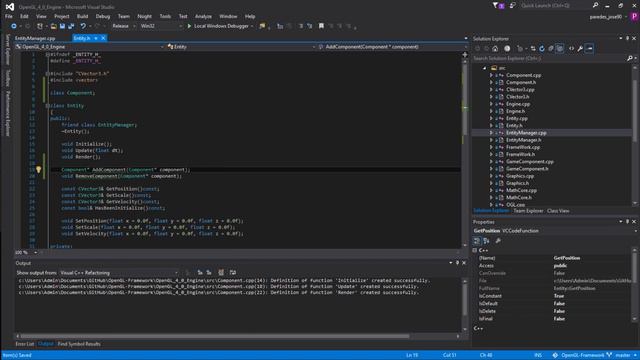Open the Server Explorer side tab

click(7, 50)
